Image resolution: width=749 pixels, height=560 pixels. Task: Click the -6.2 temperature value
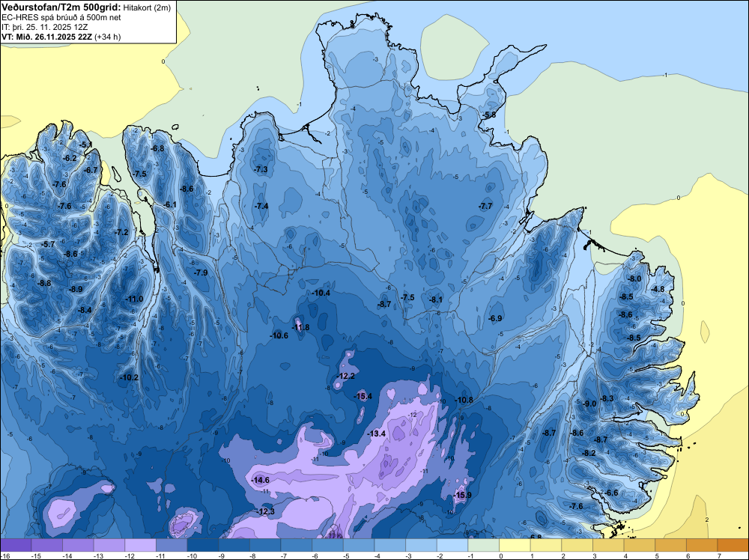pos(70,158)
